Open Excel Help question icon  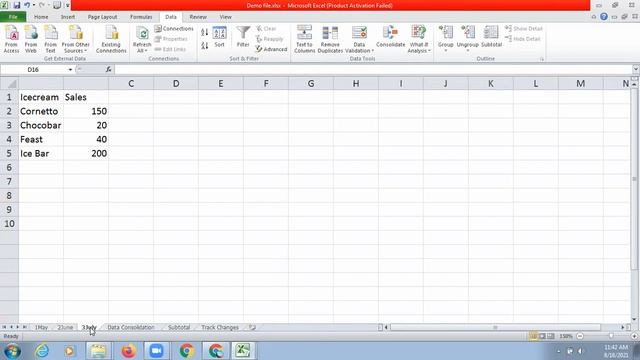pos(604,16)
